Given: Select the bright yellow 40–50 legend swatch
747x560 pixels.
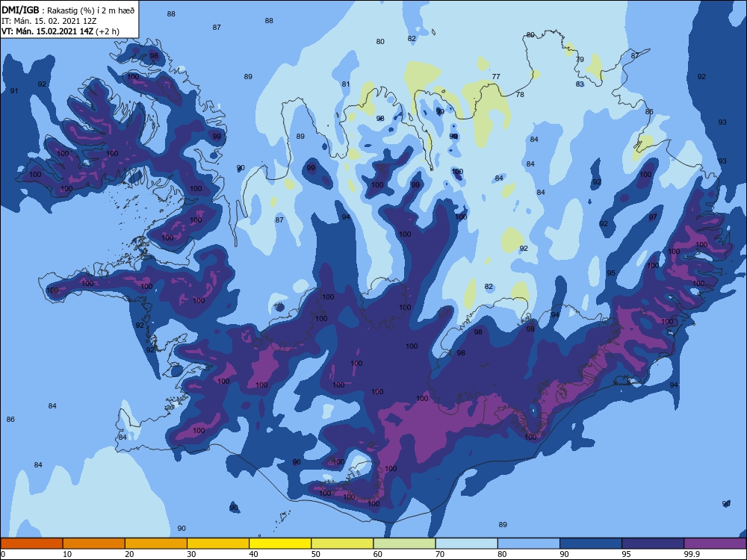Looking at the screenshot, I should point(280,544).
